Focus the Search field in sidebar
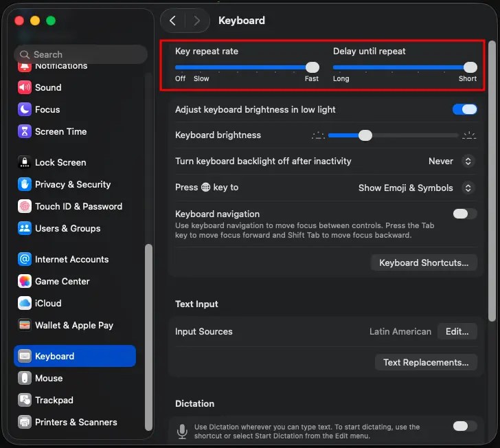The height and width of the screenshot is (448, 500). point(80,54)
